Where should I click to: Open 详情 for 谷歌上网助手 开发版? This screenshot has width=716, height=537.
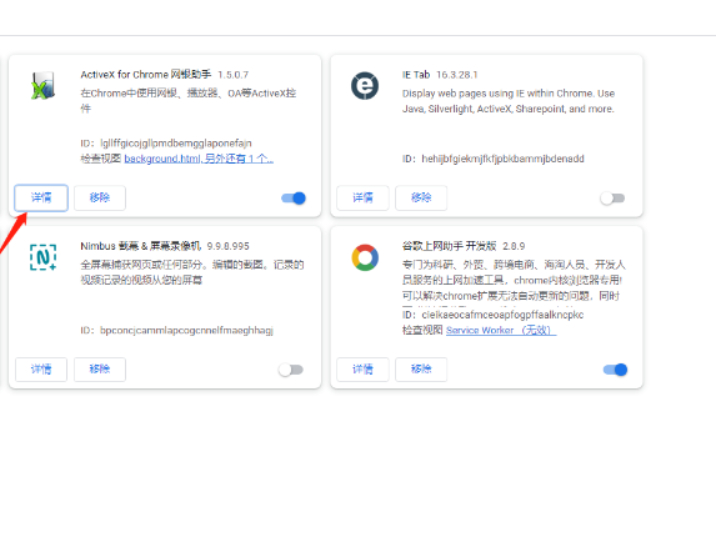click(x=363, y=369)
